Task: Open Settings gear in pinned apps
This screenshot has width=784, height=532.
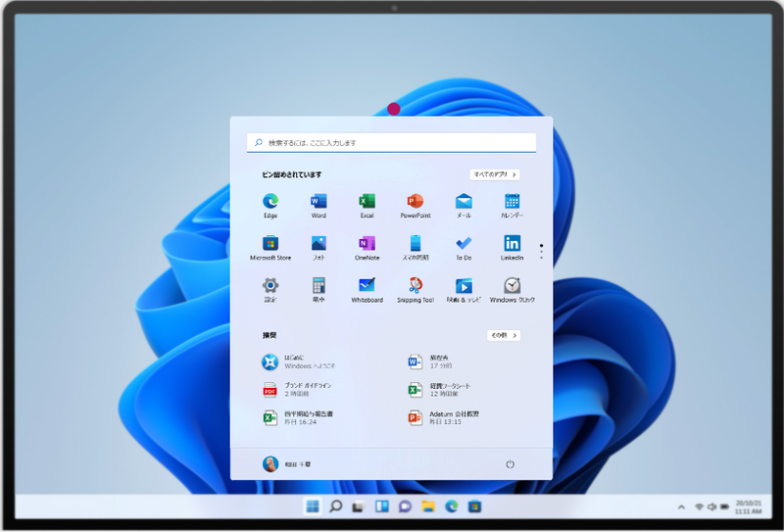Action: pos(270,290)
